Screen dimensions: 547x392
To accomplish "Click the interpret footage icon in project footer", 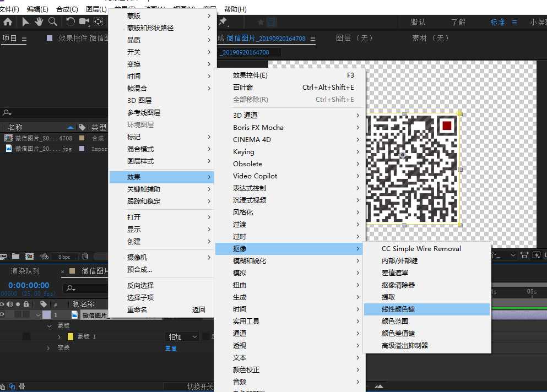I will pos(3,257).
